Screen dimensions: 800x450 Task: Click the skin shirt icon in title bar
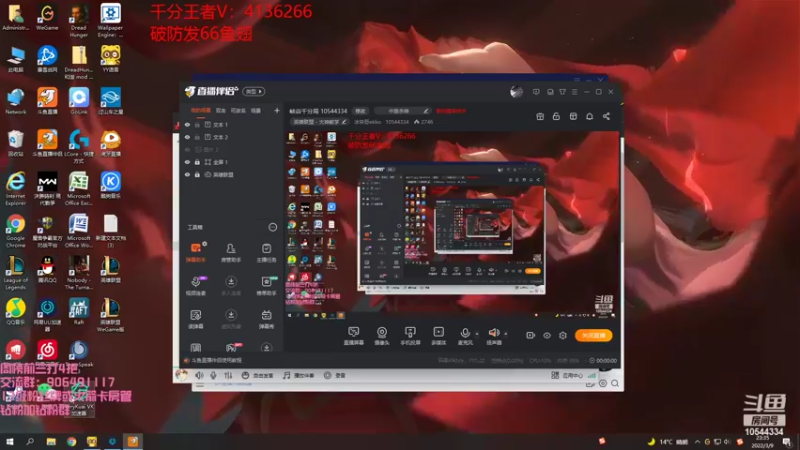point(562,92)
